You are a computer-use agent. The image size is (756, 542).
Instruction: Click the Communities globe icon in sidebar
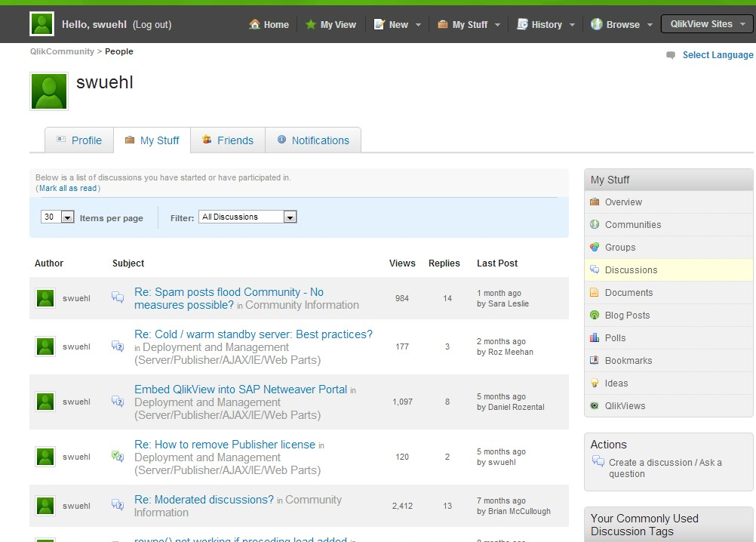click(x=595, y=224)
